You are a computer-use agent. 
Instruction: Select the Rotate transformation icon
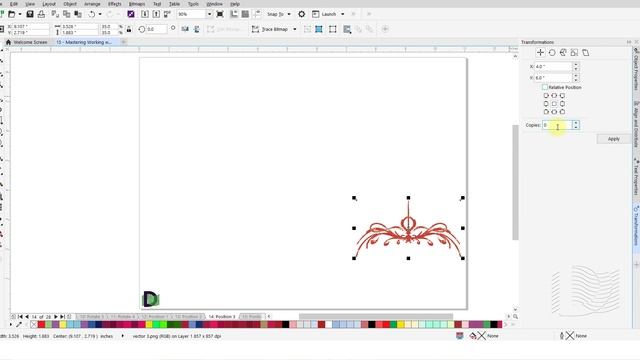click(552, 53)
